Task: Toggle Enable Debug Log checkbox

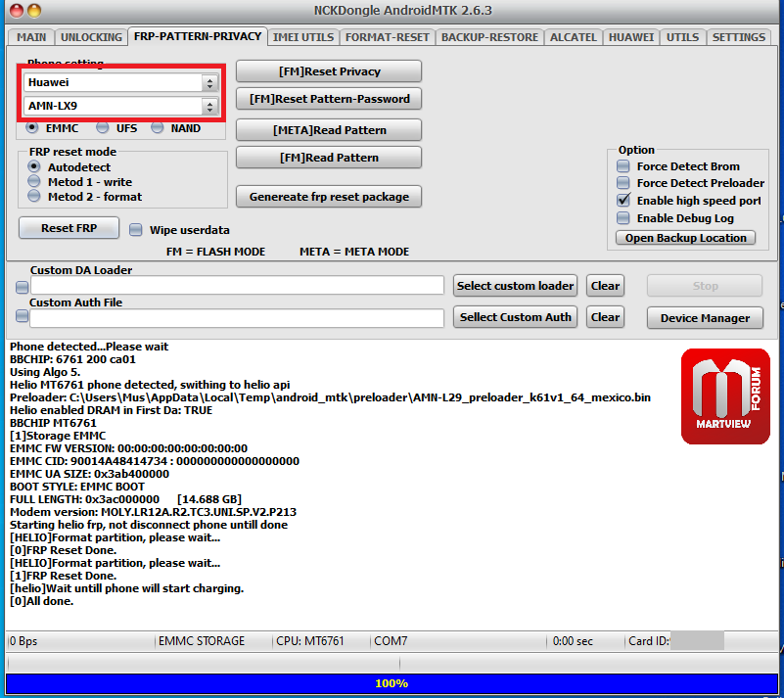Action: (623, 217)
